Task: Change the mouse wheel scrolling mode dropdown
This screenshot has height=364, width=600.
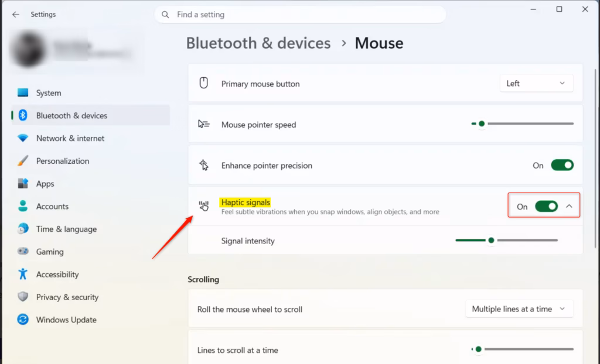Action: (519, 308)
